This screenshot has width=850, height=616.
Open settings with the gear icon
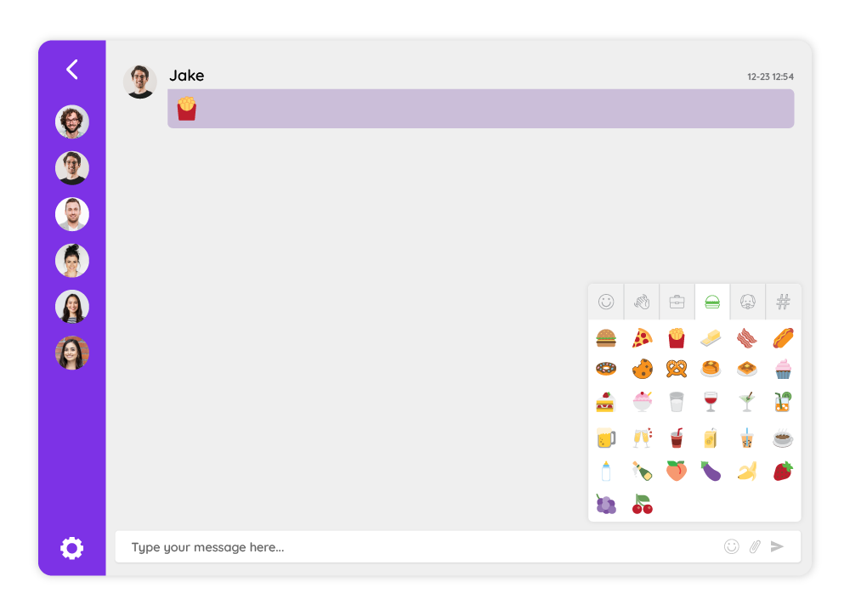(x=72, y=548)
